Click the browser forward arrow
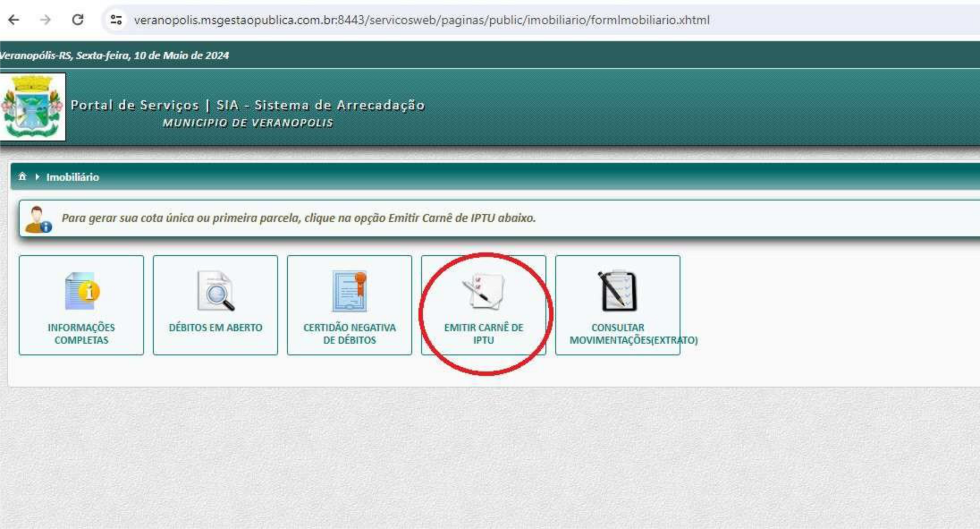 pos(45,20)
